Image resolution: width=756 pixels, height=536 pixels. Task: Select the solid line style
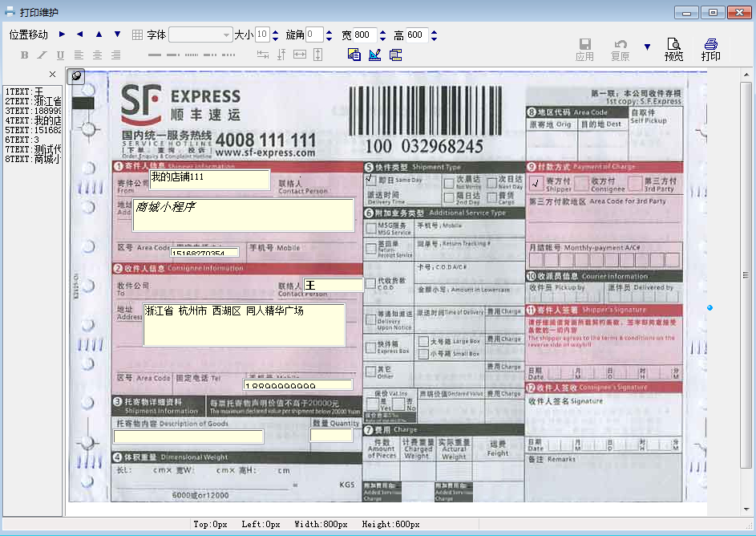[x=155, y=55]
